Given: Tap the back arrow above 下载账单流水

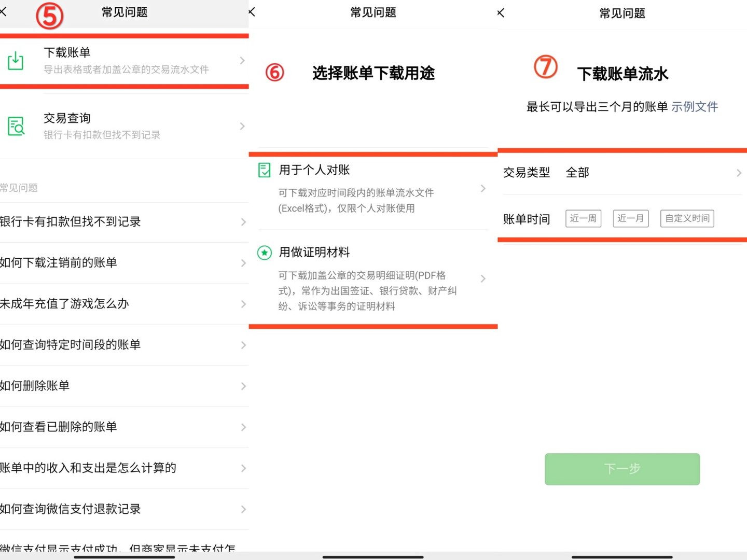Looking at the screenshot, I should pyautogui.click(x=500, y=12).
